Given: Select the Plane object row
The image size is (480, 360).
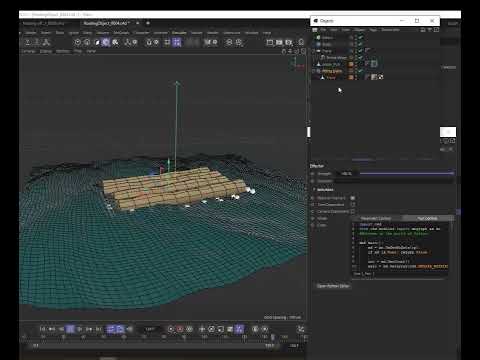Looking at the screenshot, I should pos(326,51).
